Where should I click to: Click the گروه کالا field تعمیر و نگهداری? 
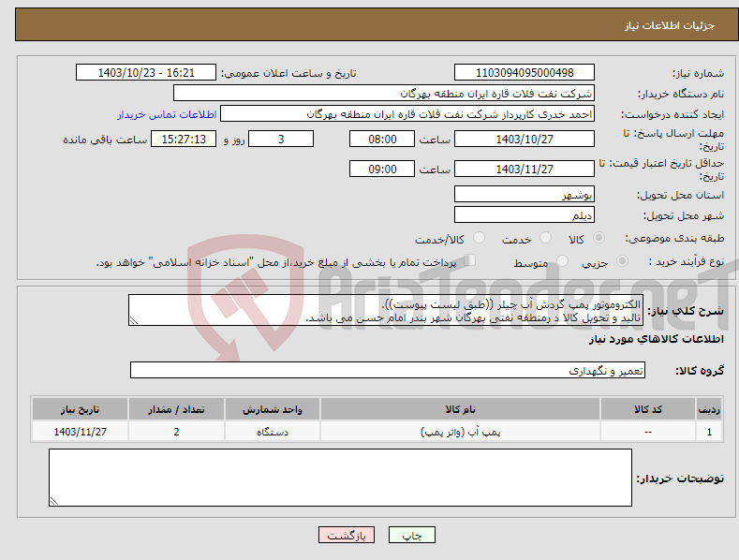[x=388, y=370]
